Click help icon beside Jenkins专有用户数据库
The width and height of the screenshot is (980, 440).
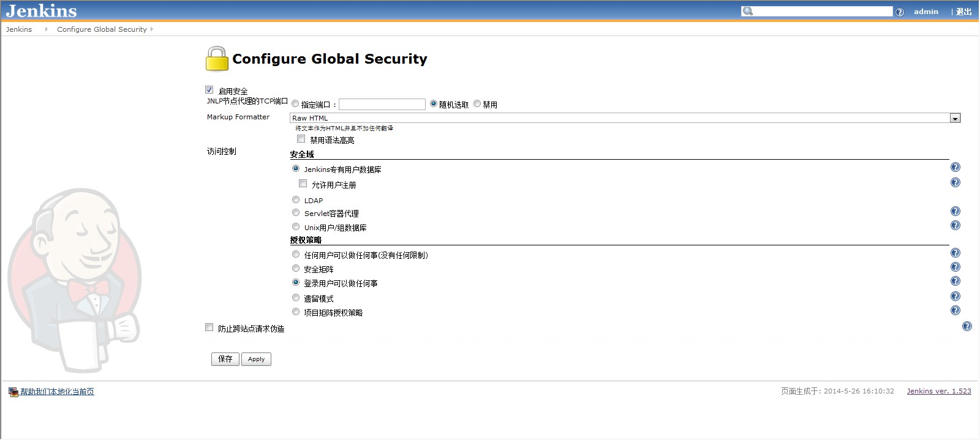(x=955, y=167)
